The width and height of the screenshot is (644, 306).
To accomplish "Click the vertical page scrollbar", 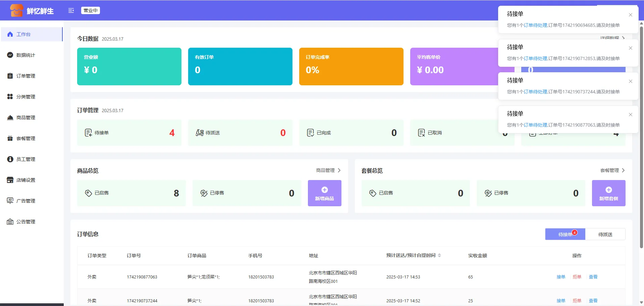I will [641, 134].
